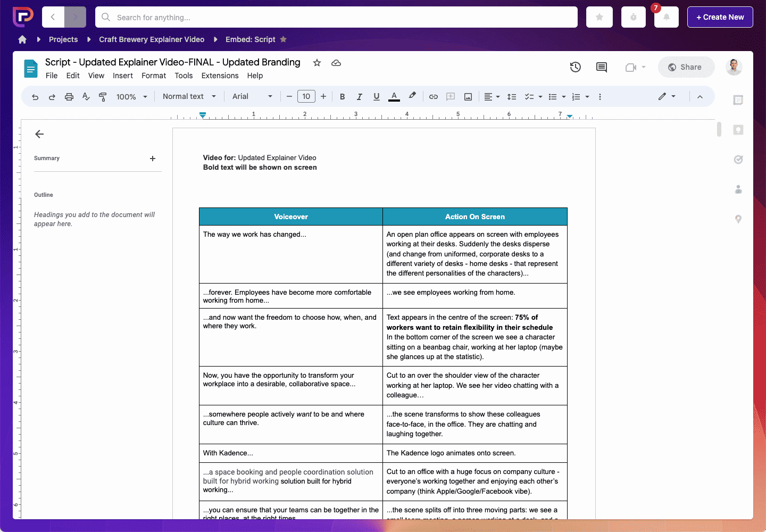Open the text color picker
766x532 pixels.
(394, 97)
